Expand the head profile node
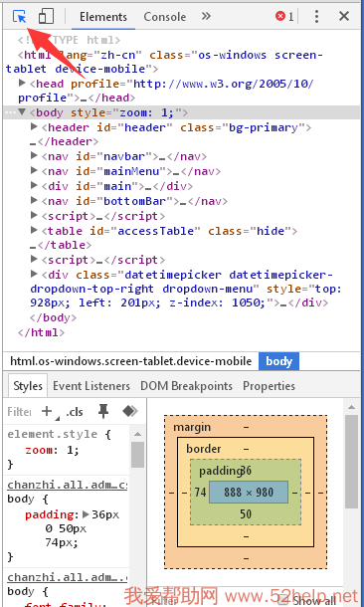The image size is (364, 607). pyautogui.click(x=22, y=83)
